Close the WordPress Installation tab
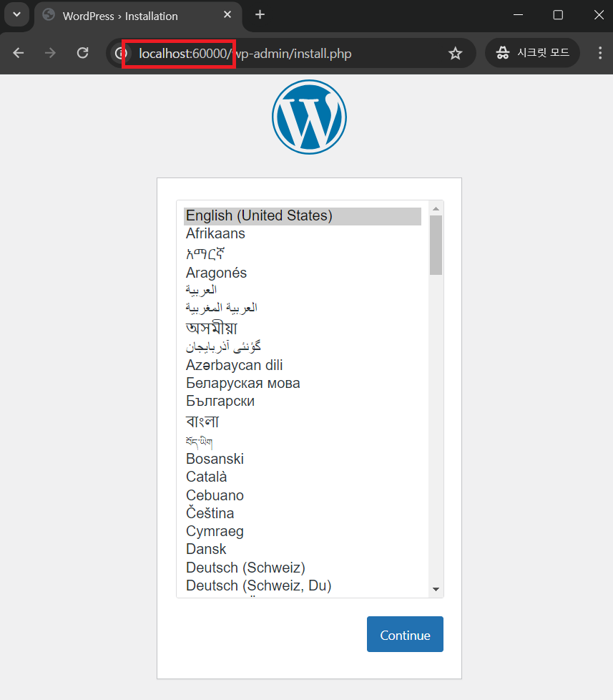This screenshot has width=613, height=700. pyautogui.click(x=227, y=15)
